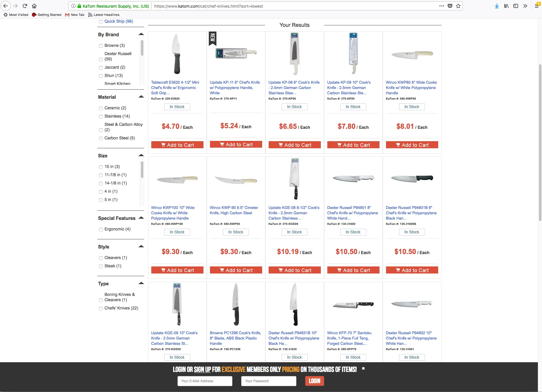
Task: Click the Winco KFP-70 Santoku thumbnail
Action: [353, 305]
